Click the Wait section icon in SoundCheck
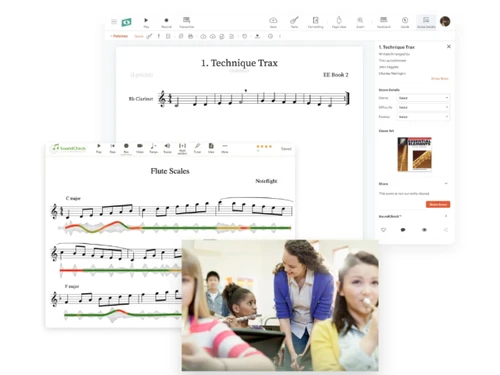 (x=182, y=149)
